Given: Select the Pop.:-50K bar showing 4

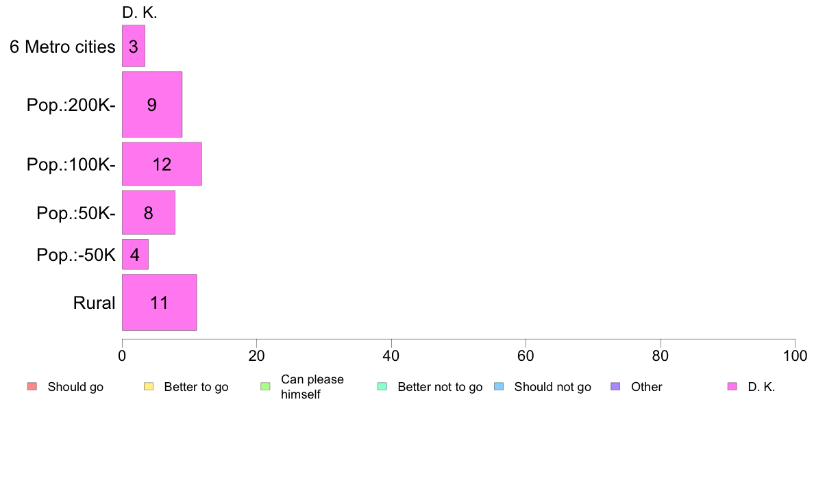Looking at the screenshot, I should [135, 254].
